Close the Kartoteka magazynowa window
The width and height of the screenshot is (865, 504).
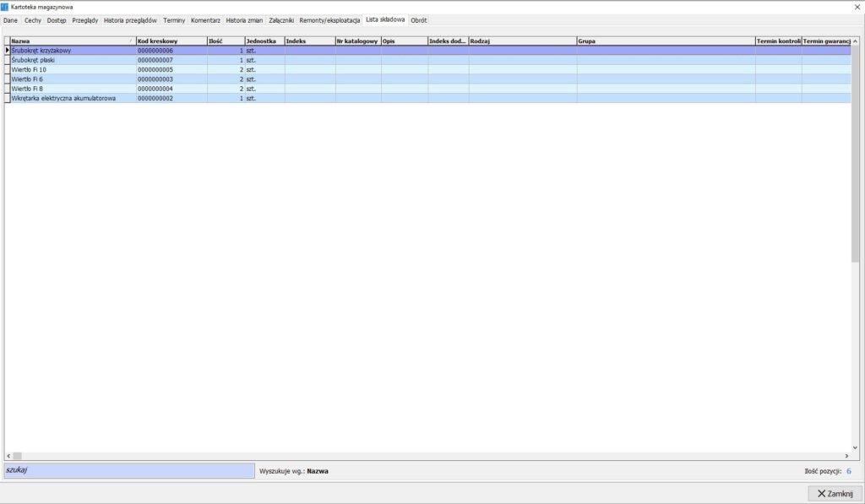pos(857,7)
